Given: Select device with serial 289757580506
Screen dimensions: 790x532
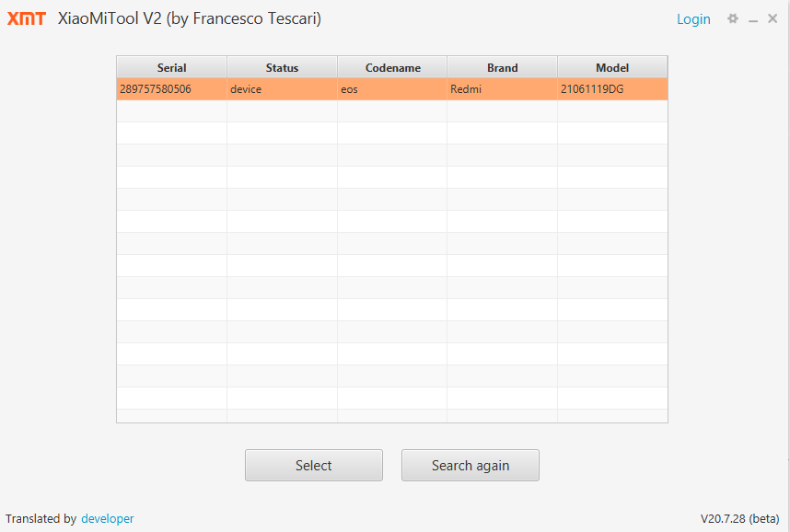Looking at the screenshot, I should tap(156, 89).
